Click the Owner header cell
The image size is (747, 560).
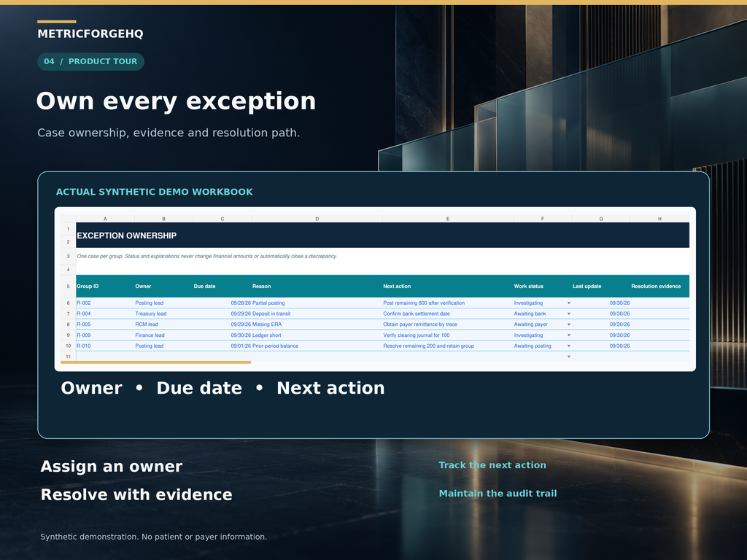[164, 286]
